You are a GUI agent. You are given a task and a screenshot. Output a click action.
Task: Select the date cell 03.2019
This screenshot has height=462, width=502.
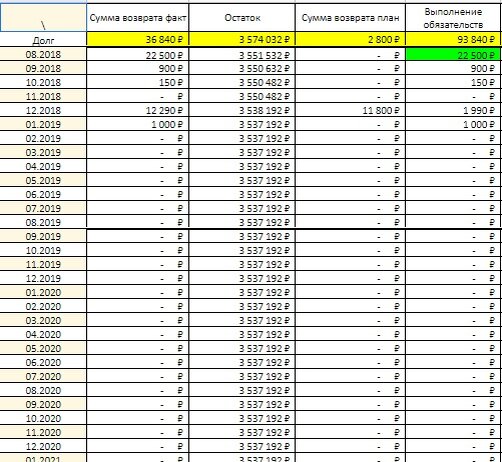43,152
